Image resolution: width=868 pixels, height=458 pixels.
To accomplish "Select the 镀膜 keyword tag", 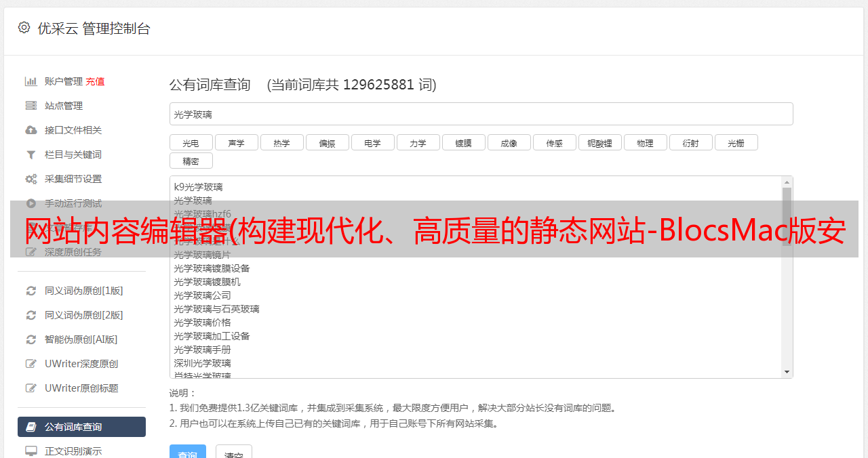I will [463, 142].
